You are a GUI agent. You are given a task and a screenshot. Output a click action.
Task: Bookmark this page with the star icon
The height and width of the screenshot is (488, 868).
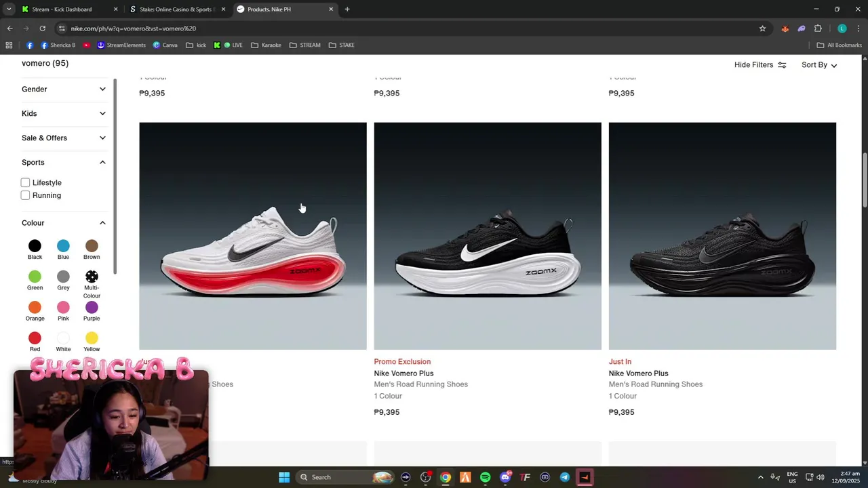pos(762,28)
